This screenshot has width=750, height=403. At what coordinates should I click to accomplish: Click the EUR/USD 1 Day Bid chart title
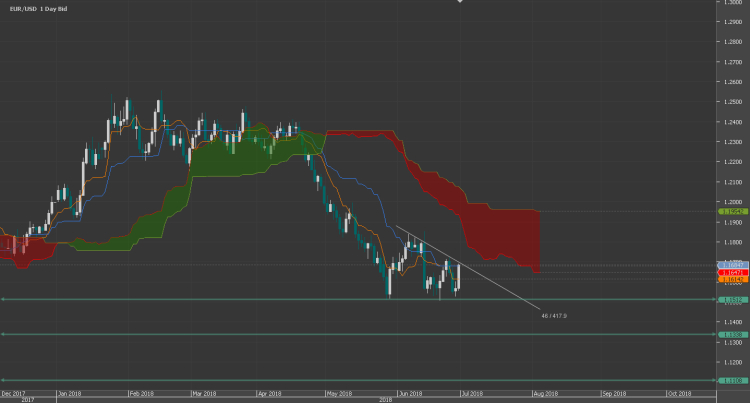[38, 9]
